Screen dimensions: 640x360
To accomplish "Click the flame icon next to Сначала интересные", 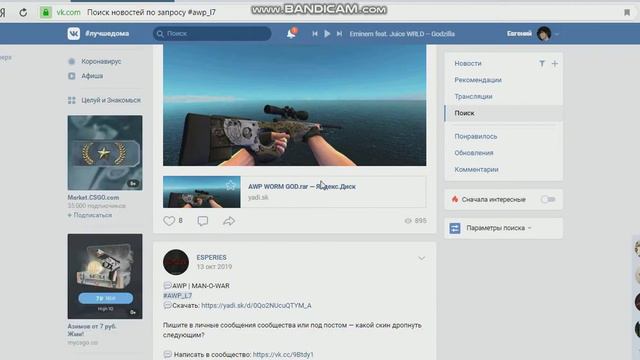I will (455, 199).
